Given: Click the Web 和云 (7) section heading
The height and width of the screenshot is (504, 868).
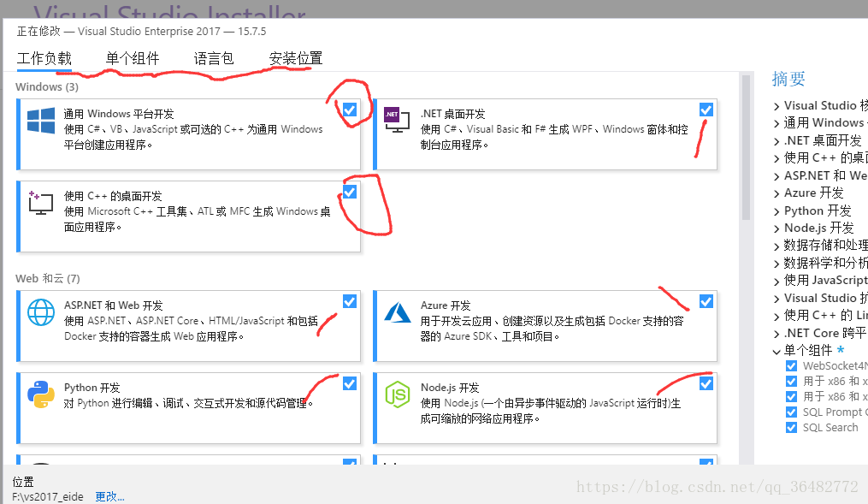Looking at the screenshot, I should [x=48, y=279].
